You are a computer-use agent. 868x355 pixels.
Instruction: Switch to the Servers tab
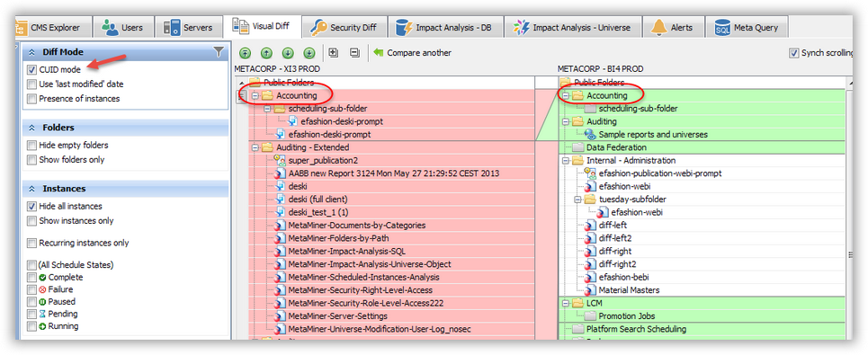(x=188, y=28)
